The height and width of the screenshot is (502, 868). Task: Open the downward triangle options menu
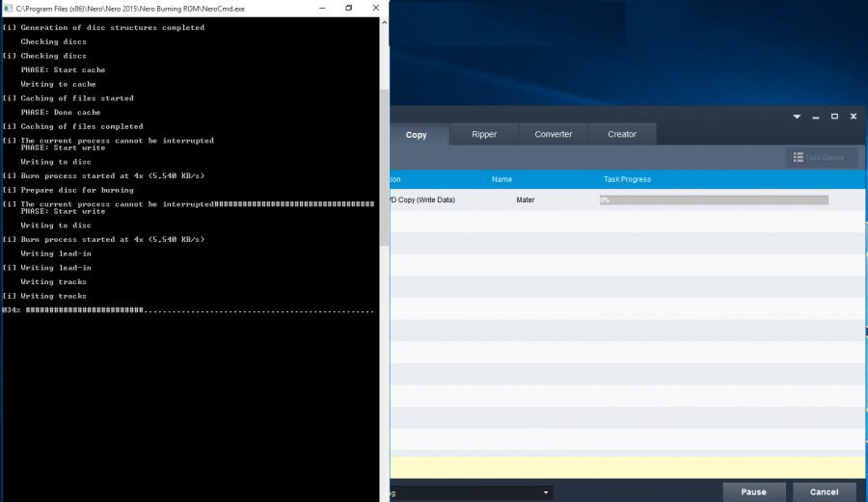pyautogui.click(x=797, y=117)
